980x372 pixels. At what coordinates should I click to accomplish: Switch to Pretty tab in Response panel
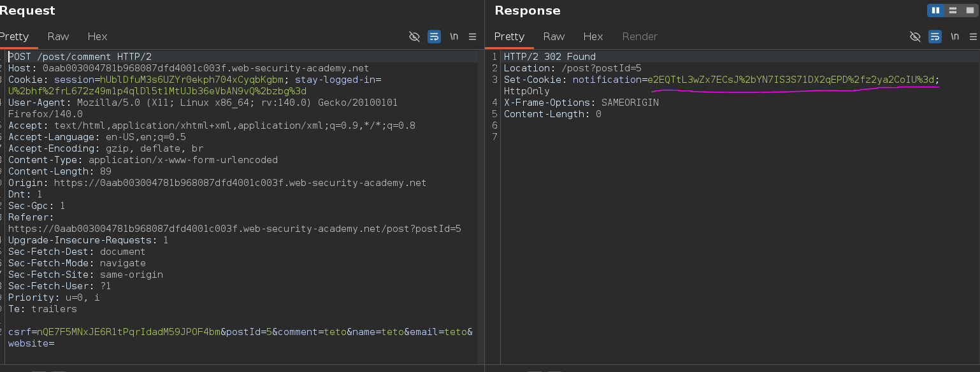point(509,36)
